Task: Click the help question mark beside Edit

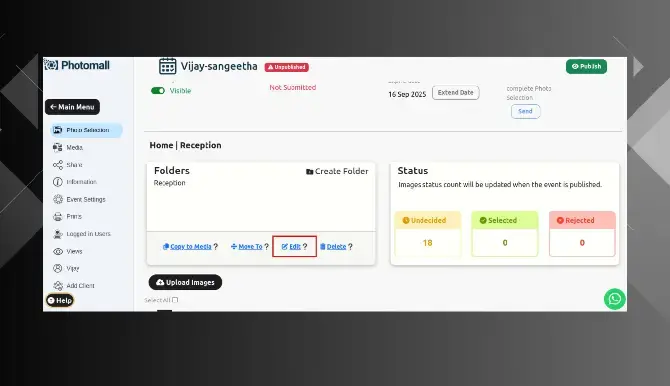Action: 305,247
